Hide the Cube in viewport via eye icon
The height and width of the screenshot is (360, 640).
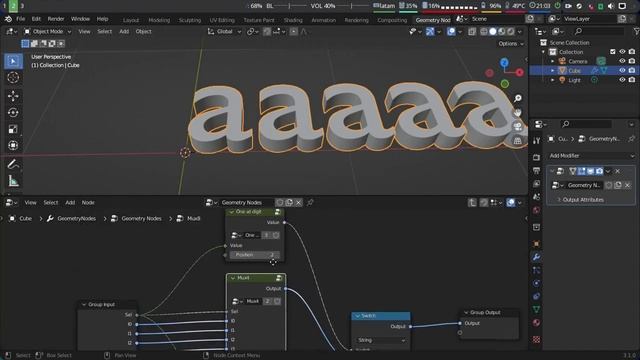pos(622,71)
